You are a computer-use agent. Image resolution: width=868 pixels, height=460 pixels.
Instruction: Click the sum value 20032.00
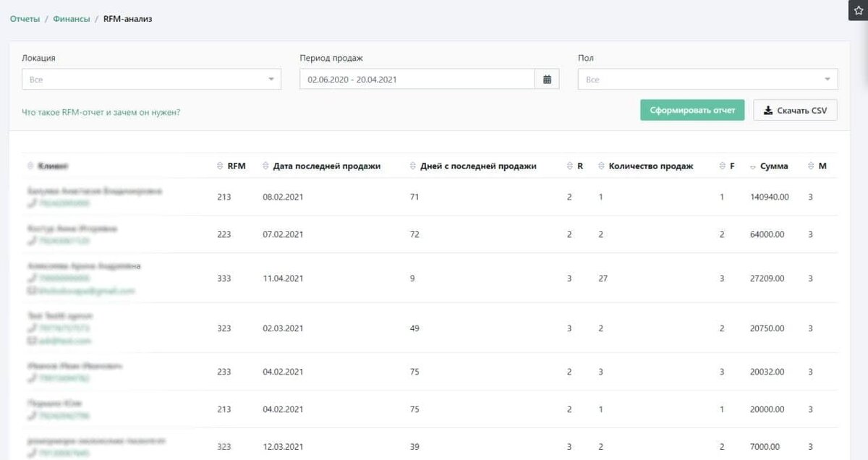click(x=767, y=372)
